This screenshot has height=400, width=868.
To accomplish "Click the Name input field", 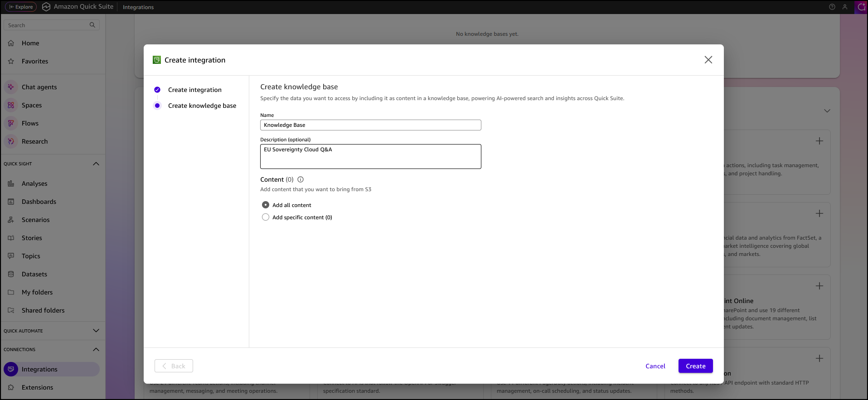I will [370, 125].
